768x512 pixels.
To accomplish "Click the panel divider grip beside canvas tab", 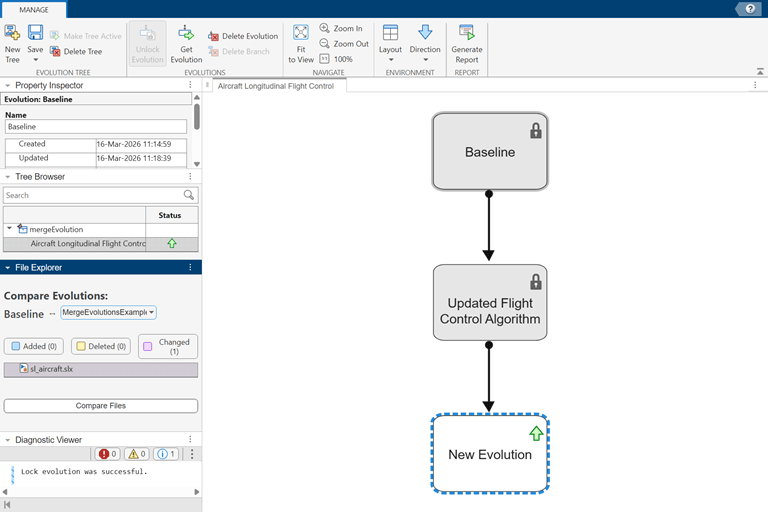I will pos(207,85).
